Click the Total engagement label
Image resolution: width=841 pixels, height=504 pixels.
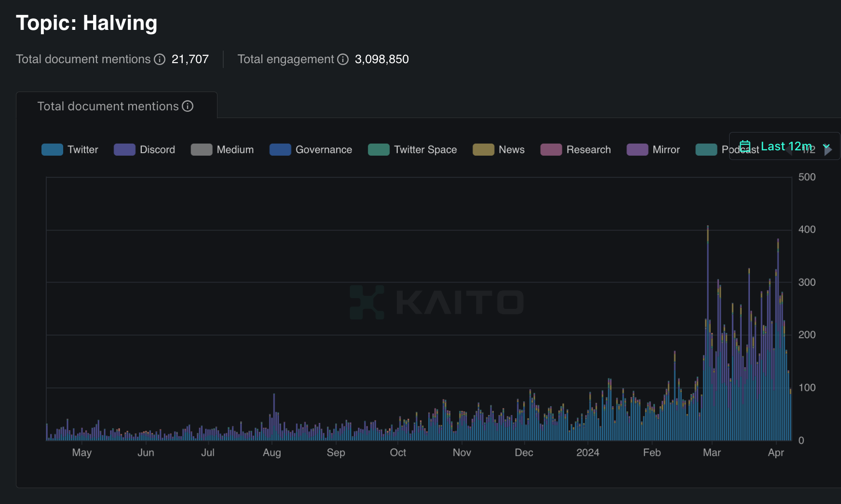point(285,59)
